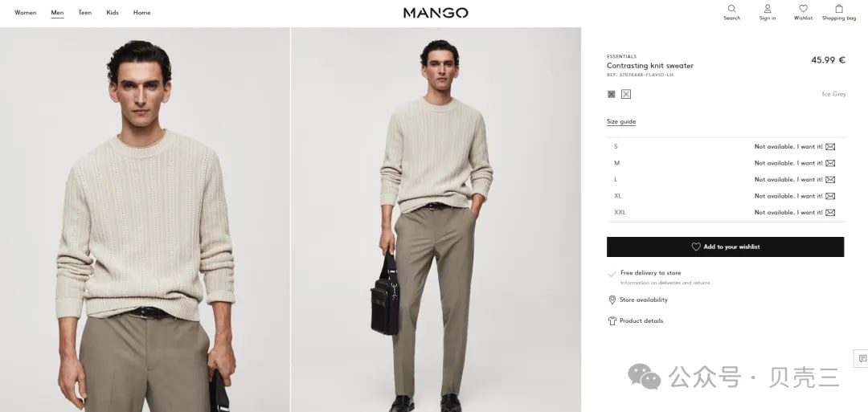Open the Kids menu
The height and width of the screenshot is (412, 868).
(113, 13)
